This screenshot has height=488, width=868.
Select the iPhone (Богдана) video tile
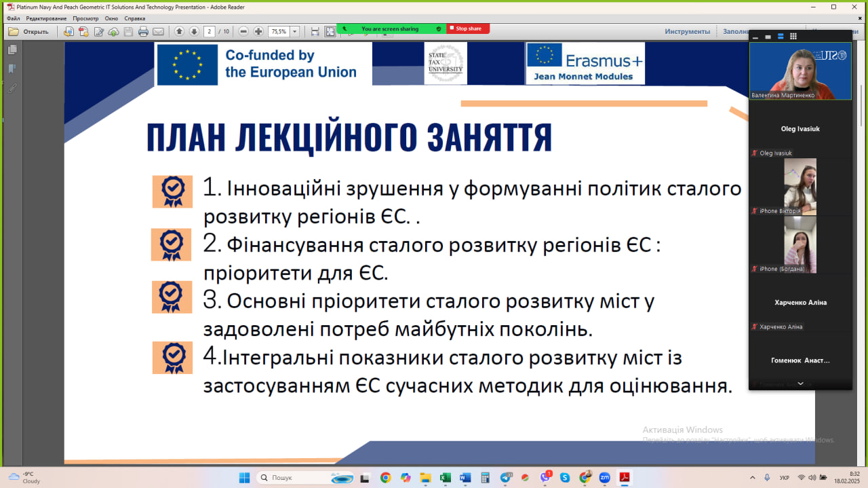pos(800,244)
